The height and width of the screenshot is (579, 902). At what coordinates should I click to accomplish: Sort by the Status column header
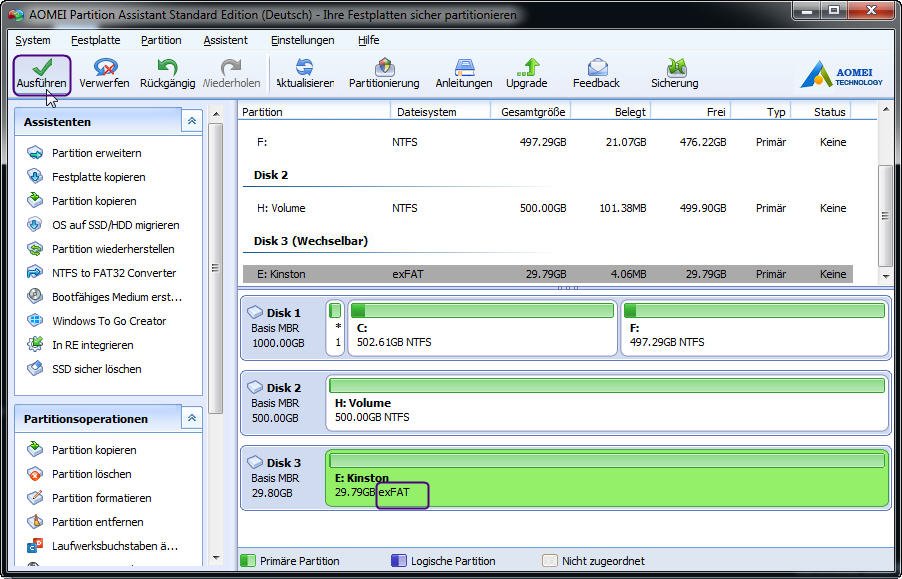[821, 112]
